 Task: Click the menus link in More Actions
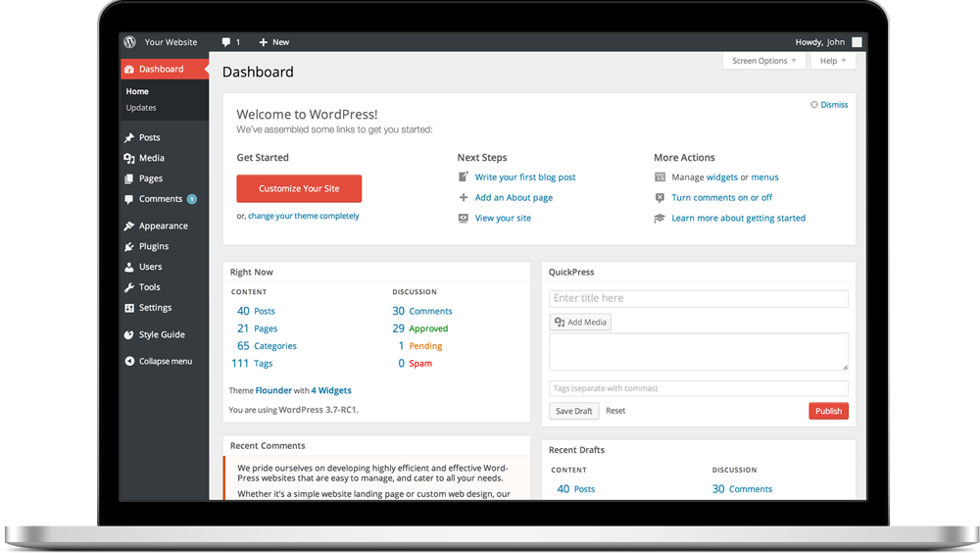[x=765, y=177]
